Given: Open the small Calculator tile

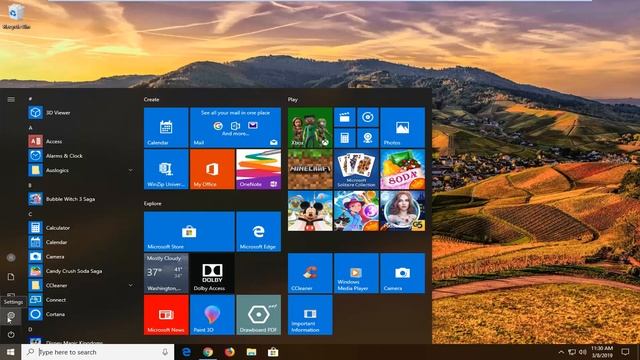Looking at the screenshot, I should coord(345,138).
